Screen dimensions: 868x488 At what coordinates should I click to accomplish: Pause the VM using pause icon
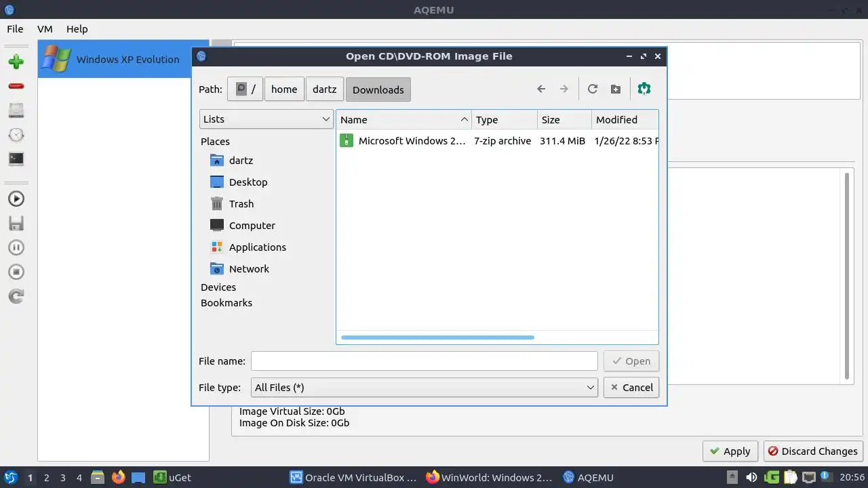16,247
